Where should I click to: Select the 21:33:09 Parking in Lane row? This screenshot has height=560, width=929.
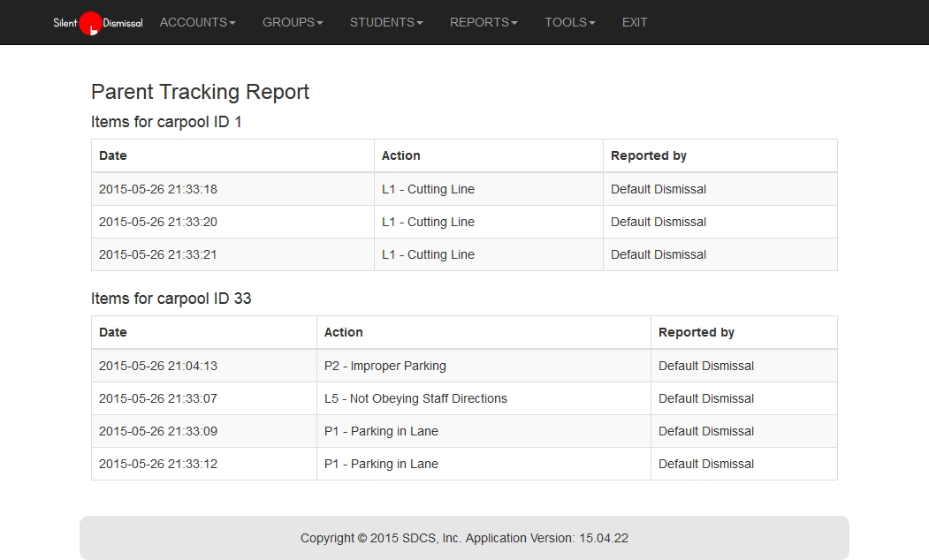tap(381, 431)
